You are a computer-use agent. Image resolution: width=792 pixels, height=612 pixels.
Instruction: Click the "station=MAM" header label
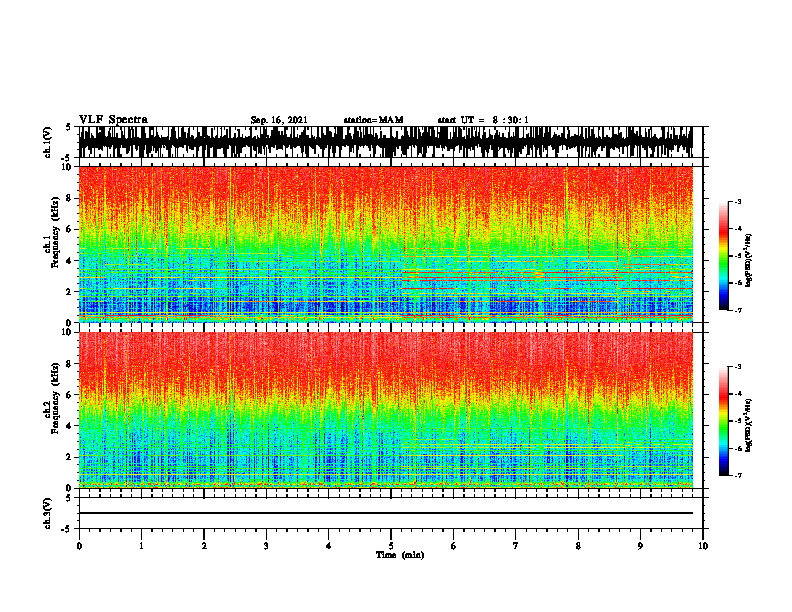(373, 120)
